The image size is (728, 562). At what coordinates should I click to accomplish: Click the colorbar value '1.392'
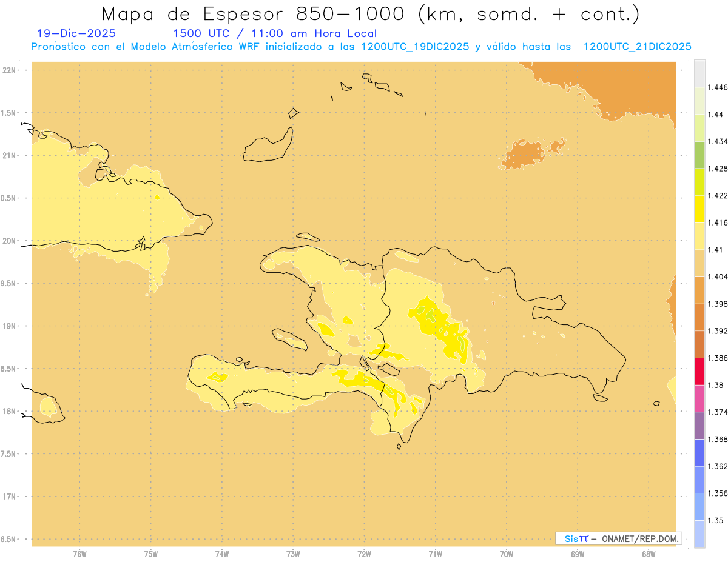tap(718, 331)
